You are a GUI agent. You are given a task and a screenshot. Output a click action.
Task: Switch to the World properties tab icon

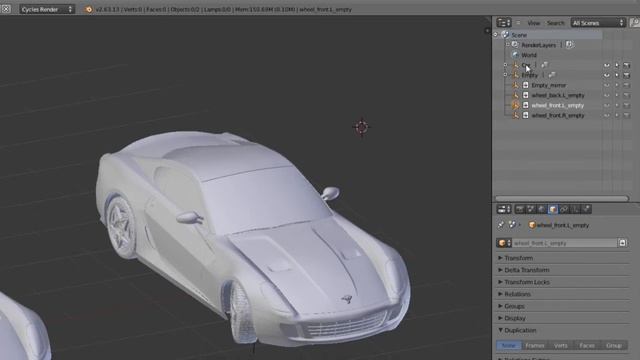(542, 209)
